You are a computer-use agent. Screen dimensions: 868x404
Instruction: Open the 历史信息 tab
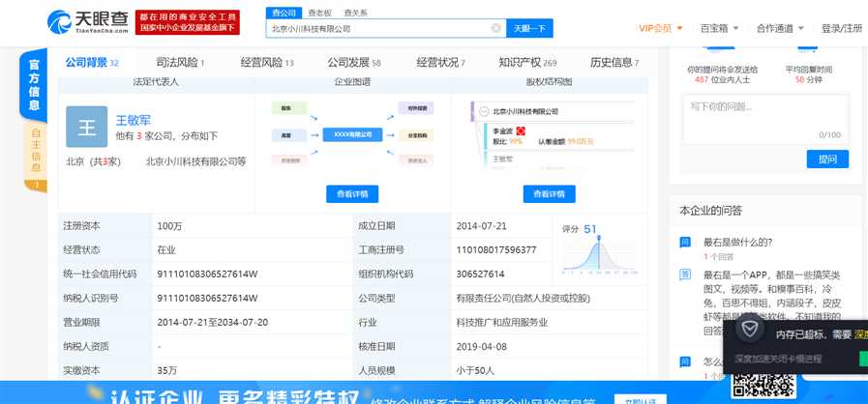614,63
